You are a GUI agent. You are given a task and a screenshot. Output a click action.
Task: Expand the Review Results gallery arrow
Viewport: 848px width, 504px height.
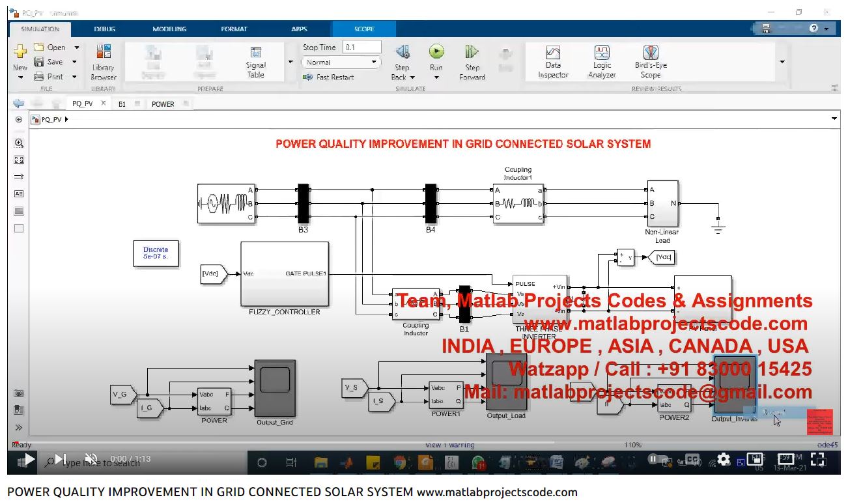(x=782, y=62)
